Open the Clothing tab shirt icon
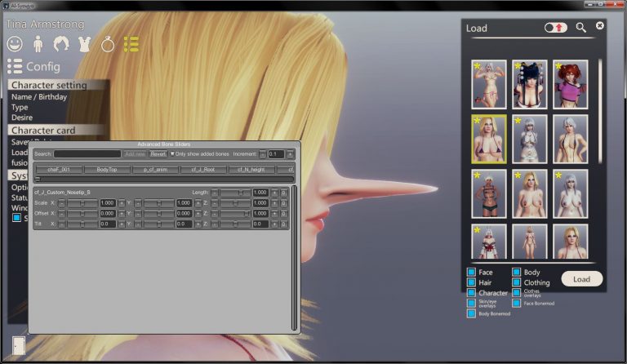 (x=84, y=44)
